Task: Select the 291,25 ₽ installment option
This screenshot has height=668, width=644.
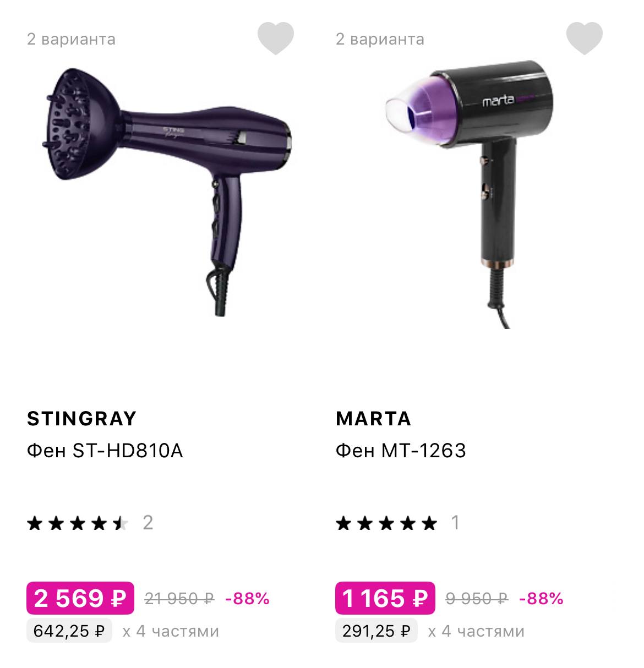Action: coord(376,631)
